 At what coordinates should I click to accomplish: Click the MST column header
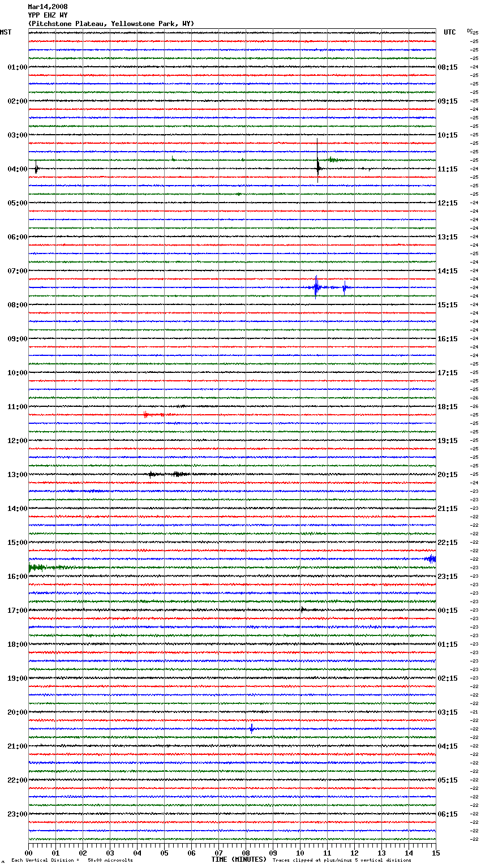pyautogui.click(x=6, y=32)
